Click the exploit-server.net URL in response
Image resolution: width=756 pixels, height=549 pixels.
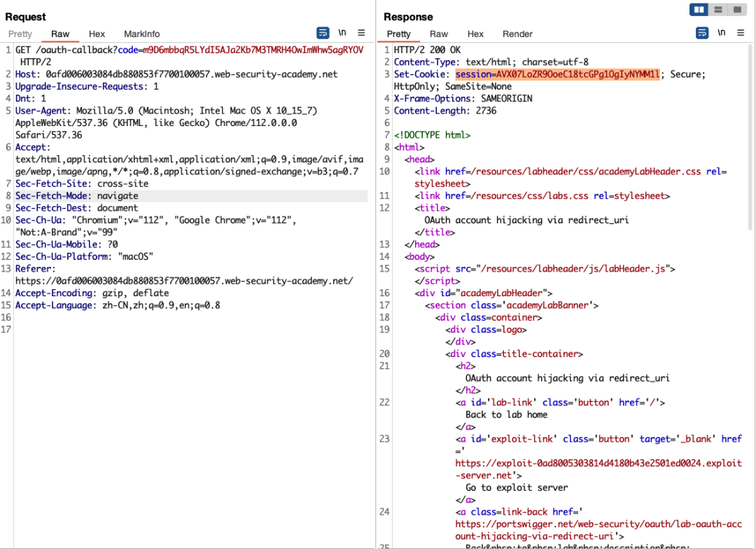pyautogui.click(x=598, y=469)
